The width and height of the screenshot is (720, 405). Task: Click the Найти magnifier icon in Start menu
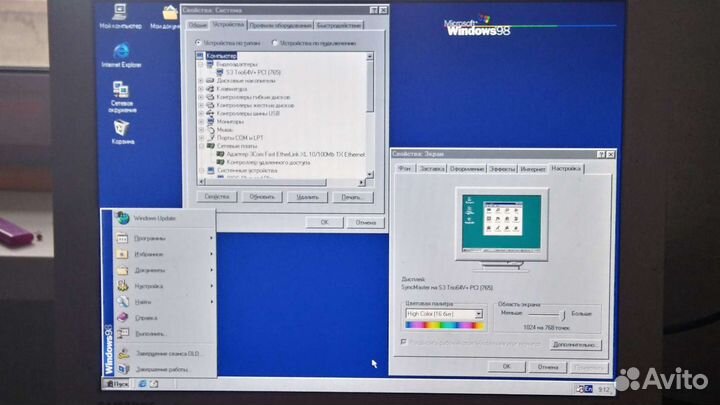122,301
